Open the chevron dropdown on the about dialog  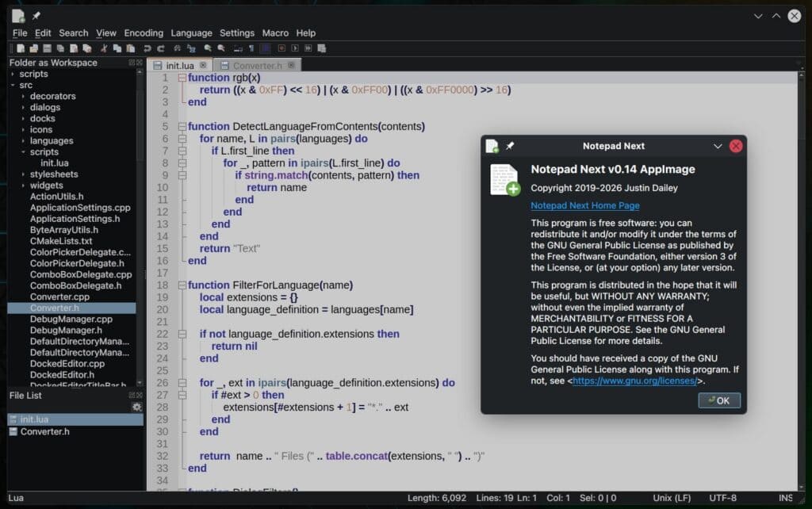pos(718,146)
